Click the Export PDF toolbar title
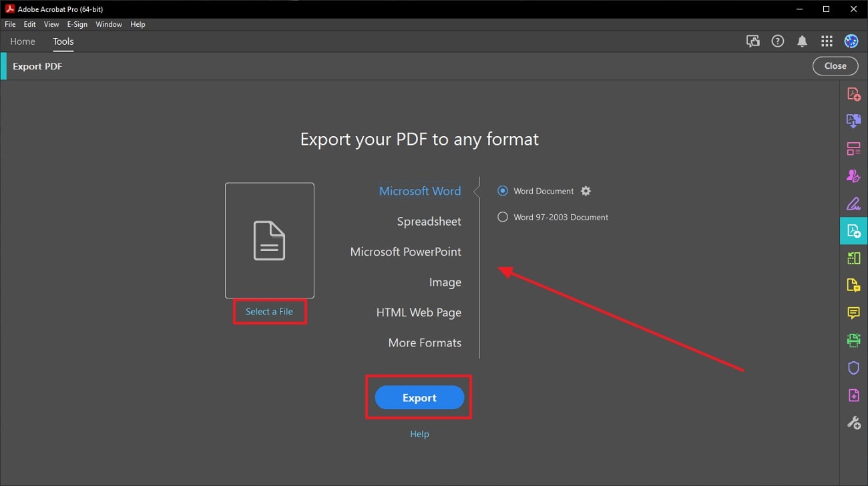This screenshot has width=868, height=486. click(x=37, y=66)
